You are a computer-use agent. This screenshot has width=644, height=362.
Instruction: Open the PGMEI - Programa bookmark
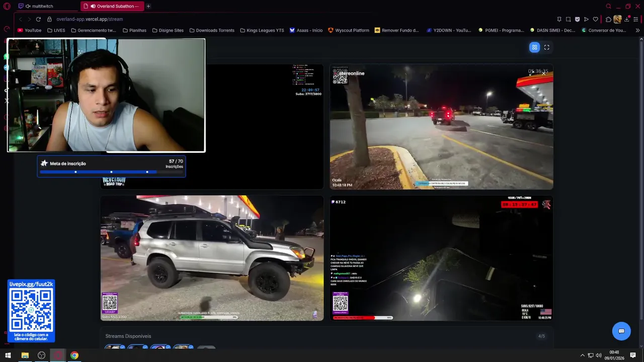501,30
